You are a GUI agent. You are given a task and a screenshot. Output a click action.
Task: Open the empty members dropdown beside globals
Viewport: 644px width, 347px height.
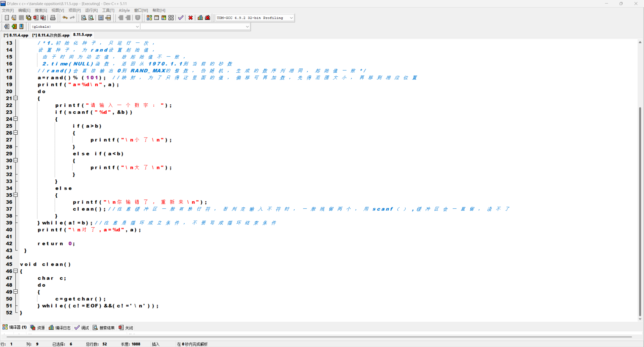tap(247, 27)
